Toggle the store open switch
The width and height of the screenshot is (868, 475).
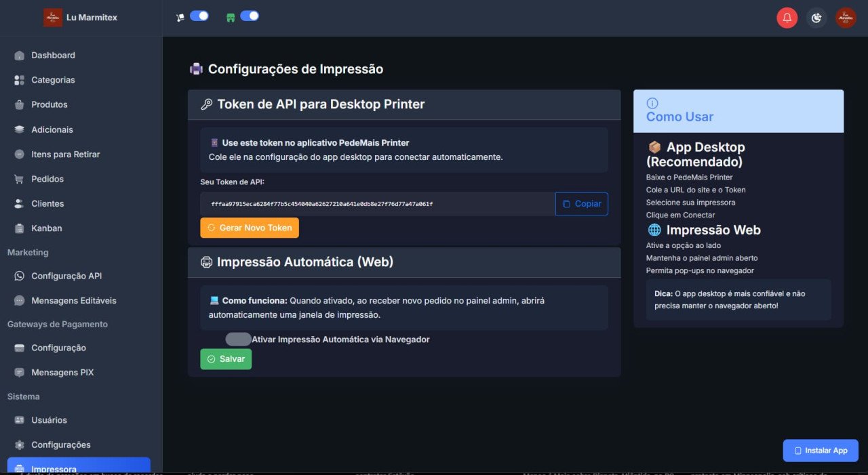point(250,16)
